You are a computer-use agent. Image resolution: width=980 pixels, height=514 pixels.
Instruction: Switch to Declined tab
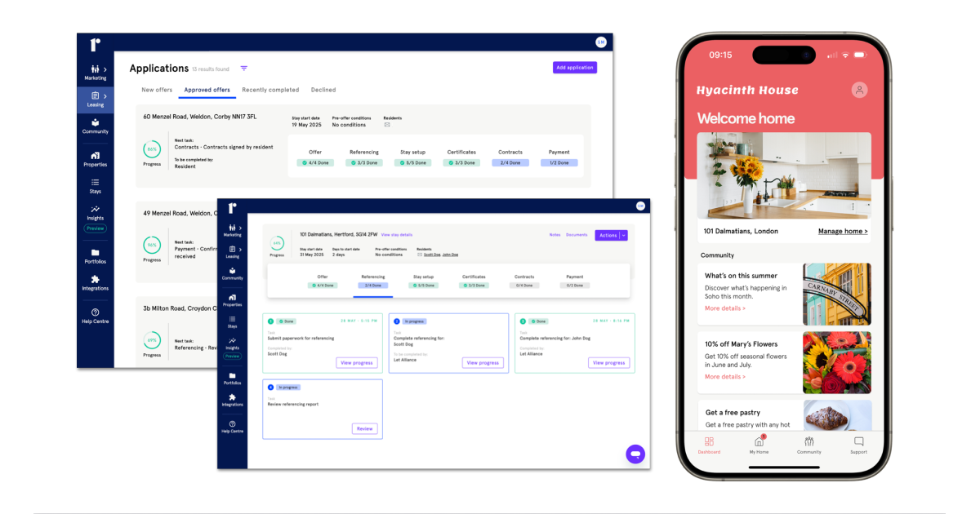pos(323,90)
